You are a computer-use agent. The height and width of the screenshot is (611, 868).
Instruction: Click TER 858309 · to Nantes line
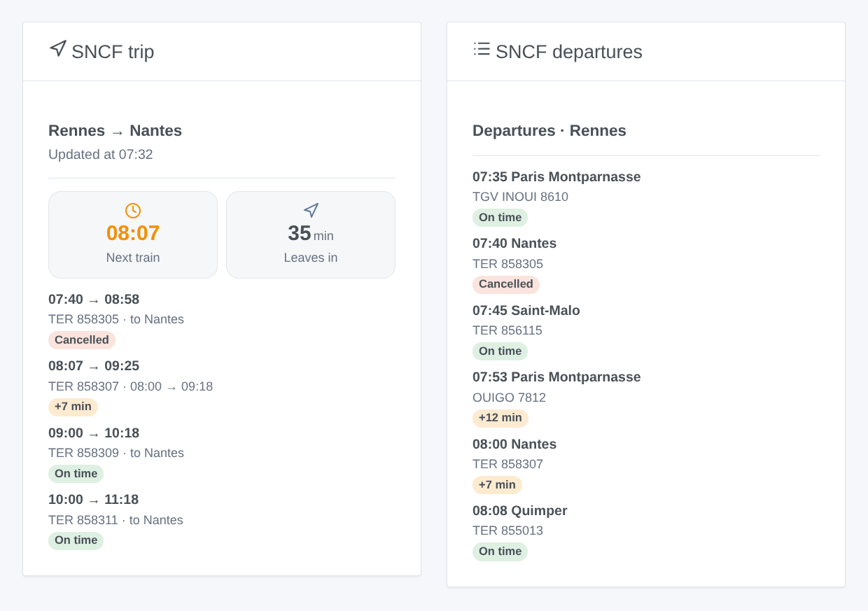(116, 454)
